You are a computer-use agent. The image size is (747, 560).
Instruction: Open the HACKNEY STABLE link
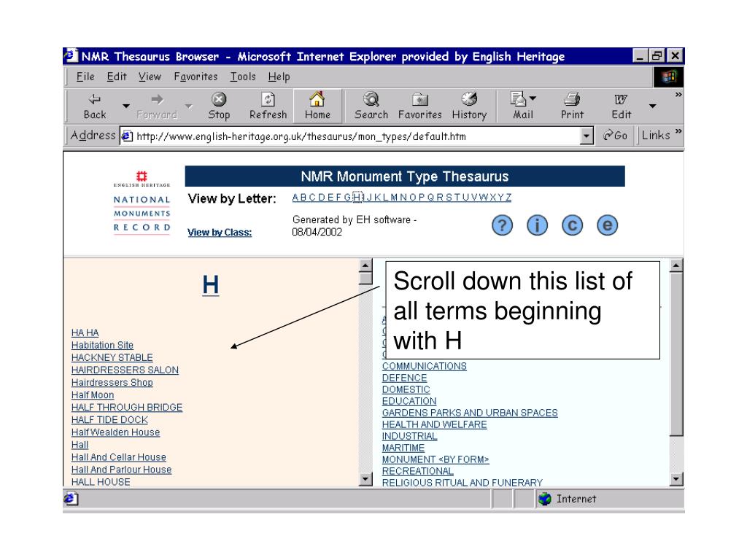(x=112, y=357)
